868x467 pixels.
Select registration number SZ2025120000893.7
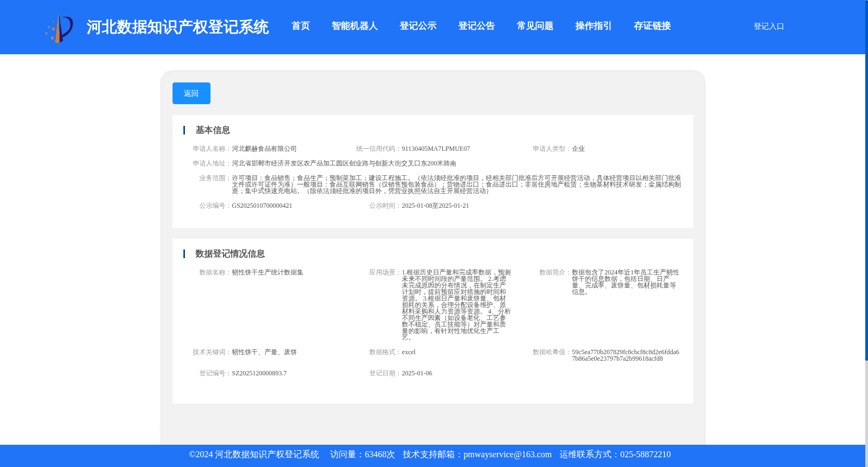259,373
